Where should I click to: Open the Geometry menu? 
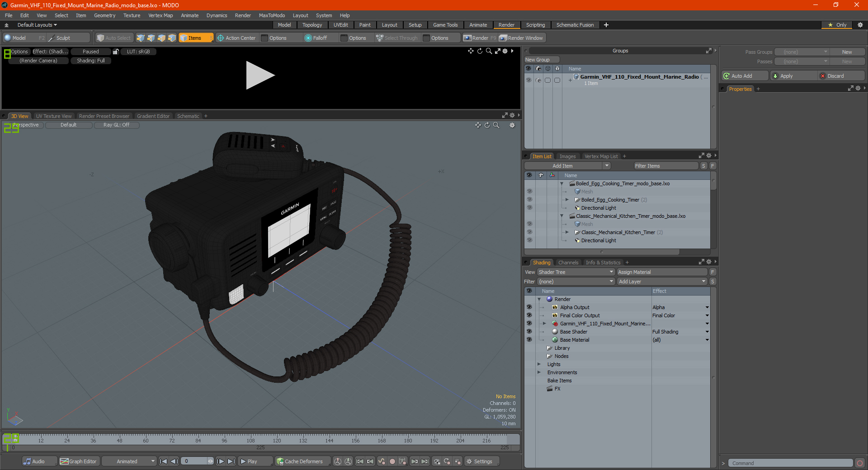(104, 15)
